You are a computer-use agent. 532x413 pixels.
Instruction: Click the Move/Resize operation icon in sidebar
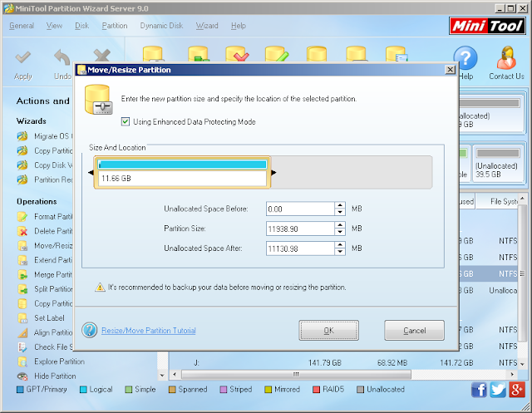click(22, 245)
